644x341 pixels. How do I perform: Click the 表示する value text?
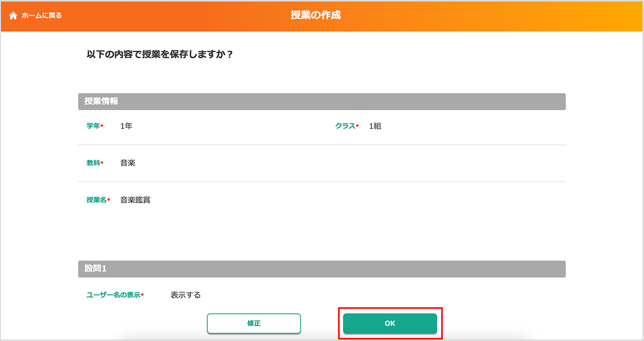pyautogui.click(x=186, y=295)
